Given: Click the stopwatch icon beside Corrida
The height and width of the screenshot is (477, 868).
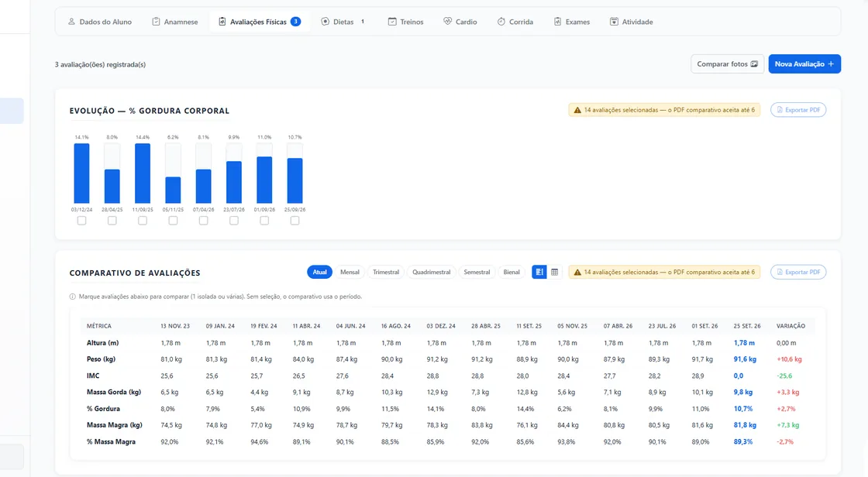Looking at the screenshot, I should pyautogui.click(x=501, y=22).
